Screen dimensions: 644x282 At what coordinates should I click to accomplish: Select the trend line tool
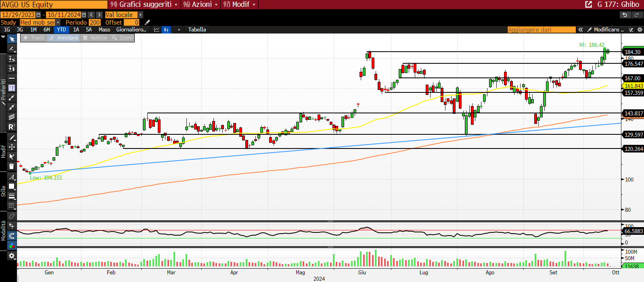[x=12, y=98]
